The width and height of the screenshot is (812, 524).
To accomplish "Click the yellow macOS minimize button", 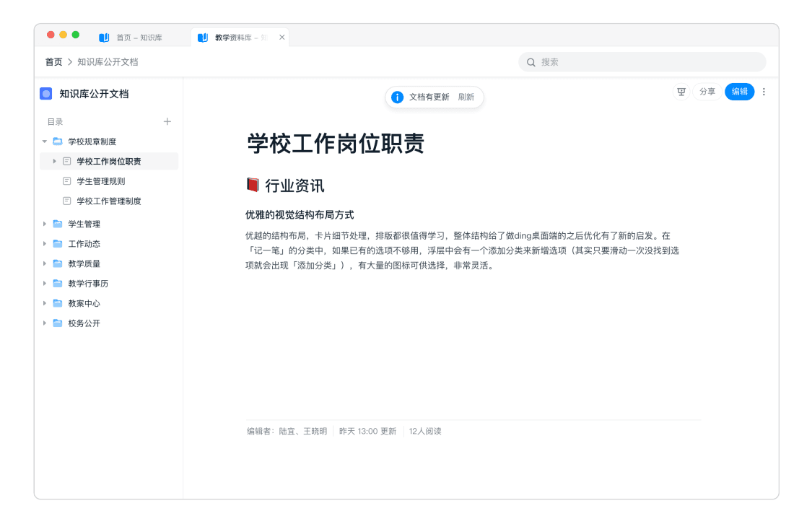I will coord(64,35).
